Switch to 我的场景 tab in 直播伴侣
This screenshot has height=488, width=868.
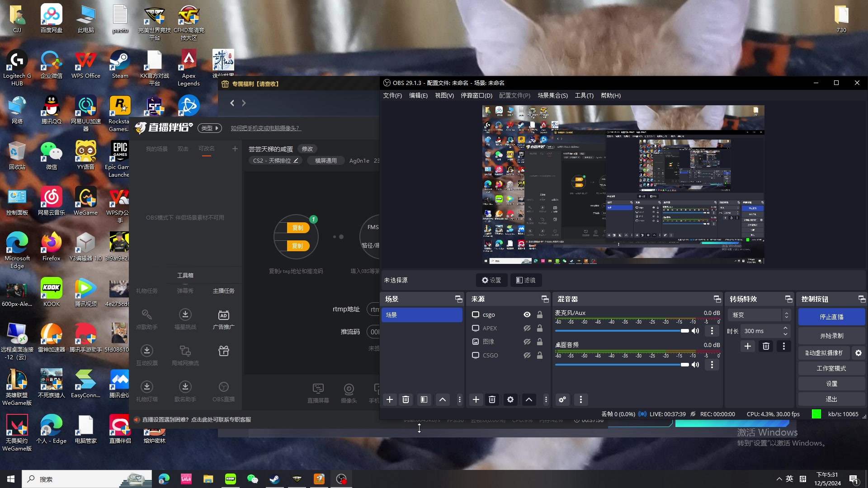(x=156, y=149)
